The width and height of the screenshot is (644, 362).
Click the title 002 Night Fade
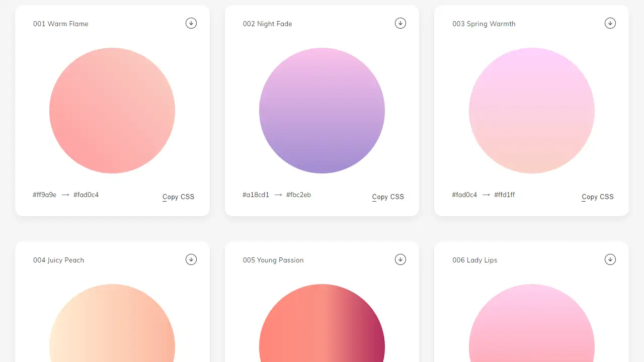268,24
